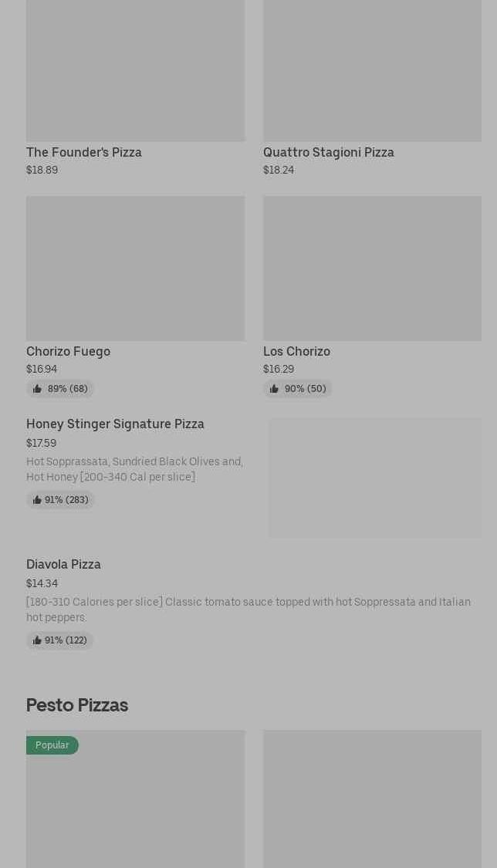497x868 pixels.
Task: Open the Chorizo Fuego menu item name
Action: click(x=68, y=351)
